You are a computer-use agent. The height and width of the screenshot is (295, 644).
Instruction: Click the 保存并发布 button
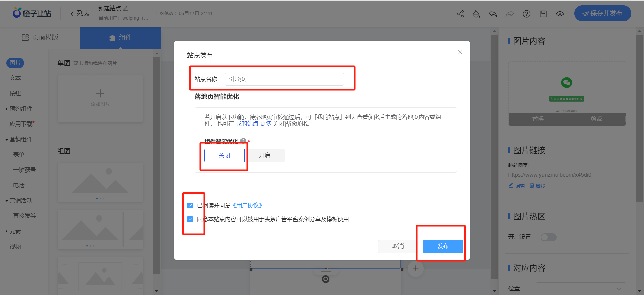(x=602, y=13)
